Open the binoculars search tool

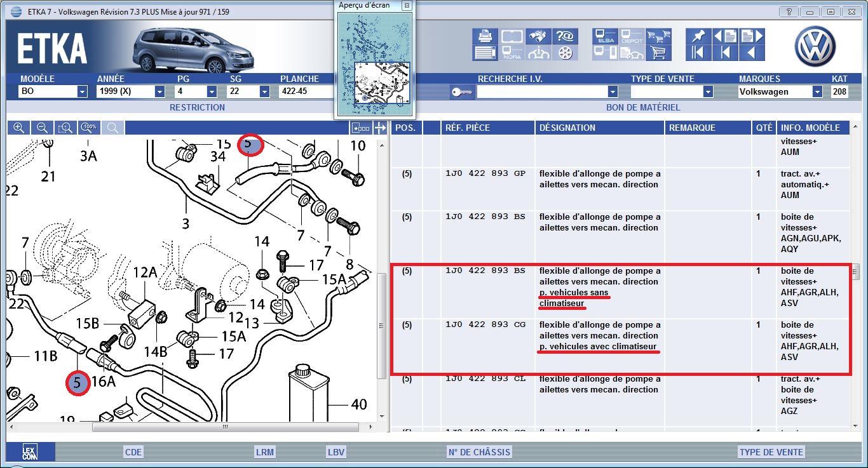(x=539, y=36)
